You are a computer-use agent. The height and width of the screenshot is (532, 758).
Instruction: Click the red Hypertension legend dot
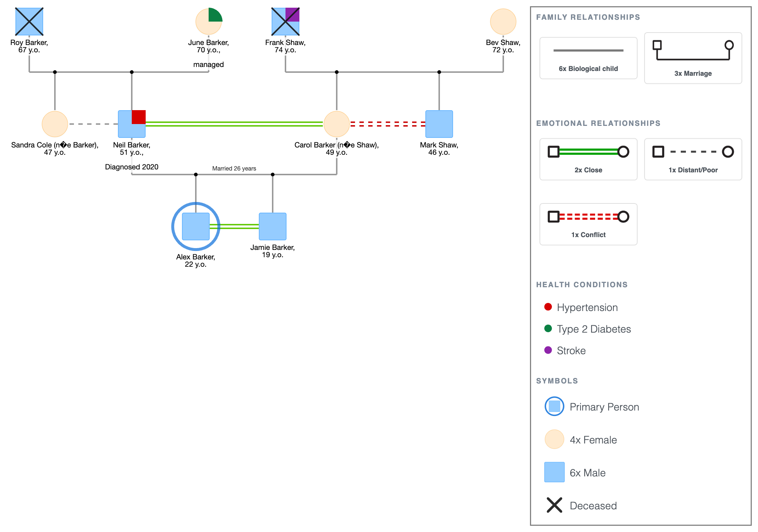[548, 307]
